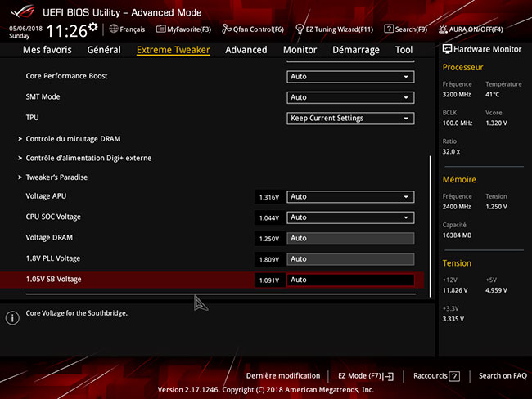The width and height of the screenshot is (532, 399).
Task: Go to the Démarrage tab
Action: coord(356,50)
